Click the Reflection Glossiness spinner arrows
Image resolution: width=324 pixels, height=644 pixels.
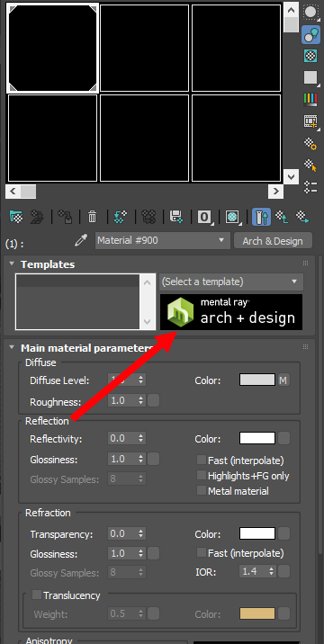click(141, 459)
